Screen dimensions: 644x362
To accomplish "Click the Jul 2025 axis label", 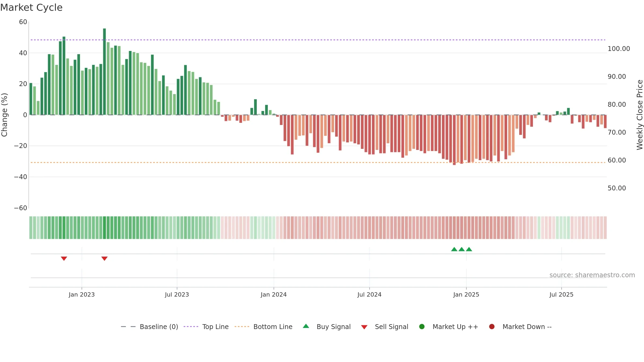I will click(x=561, y=294).
